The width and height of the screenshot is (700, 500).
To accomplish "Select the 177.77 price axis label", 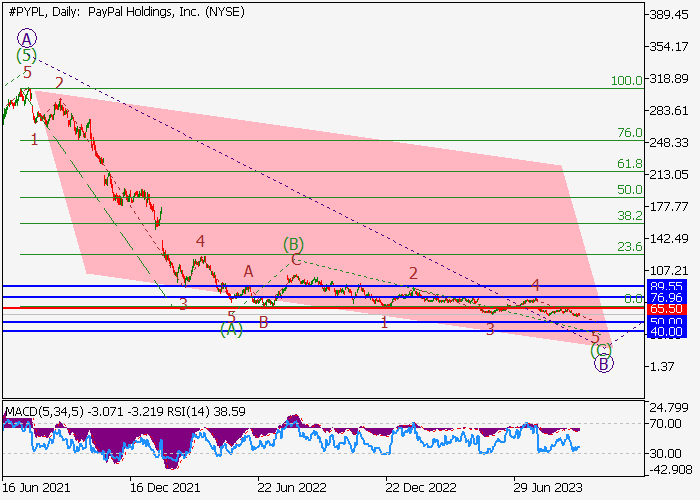I will pos(669,206).
